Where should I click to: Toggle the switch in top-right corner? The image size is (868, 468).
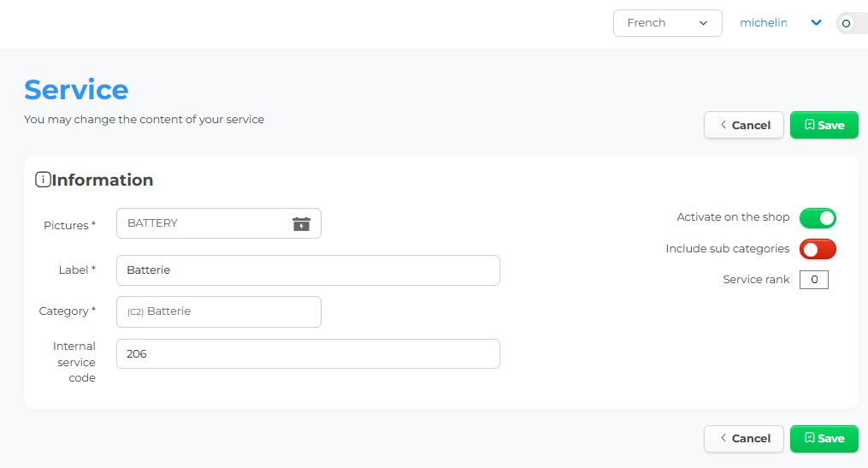(852, 23)
